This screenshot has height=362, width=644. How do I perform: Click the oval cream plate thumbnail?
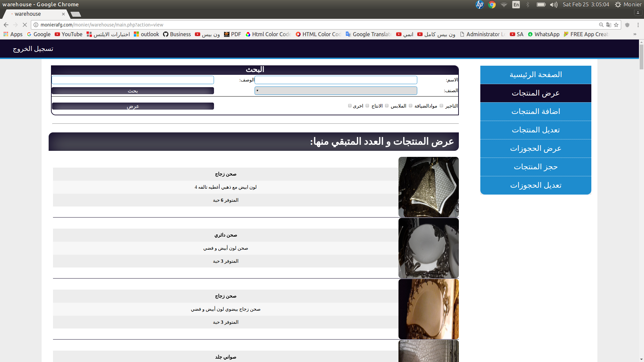pos(429,309)
